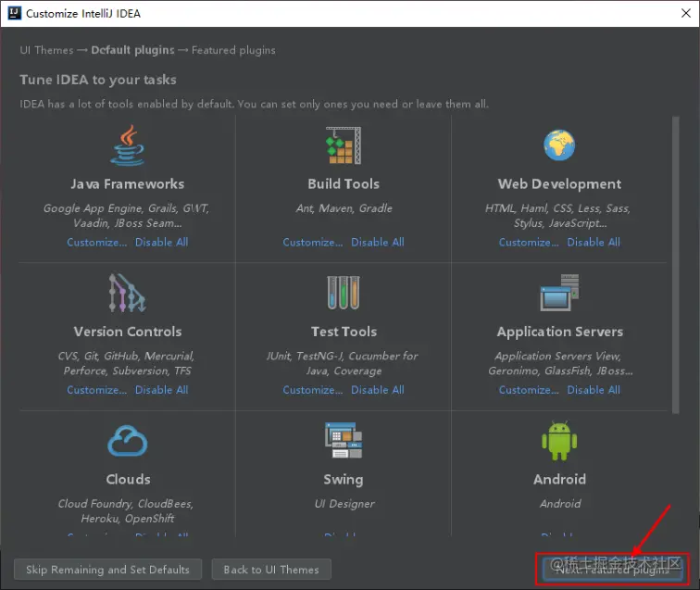
Task: Select Featured plugins breadcrumb step
Action: pos(233,50)
